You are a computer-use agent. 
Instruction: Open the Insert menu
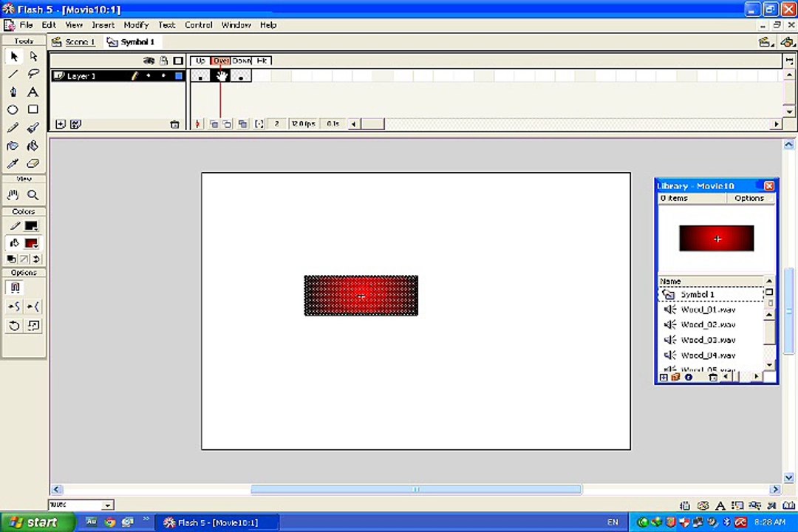click(x=103, y=25)
